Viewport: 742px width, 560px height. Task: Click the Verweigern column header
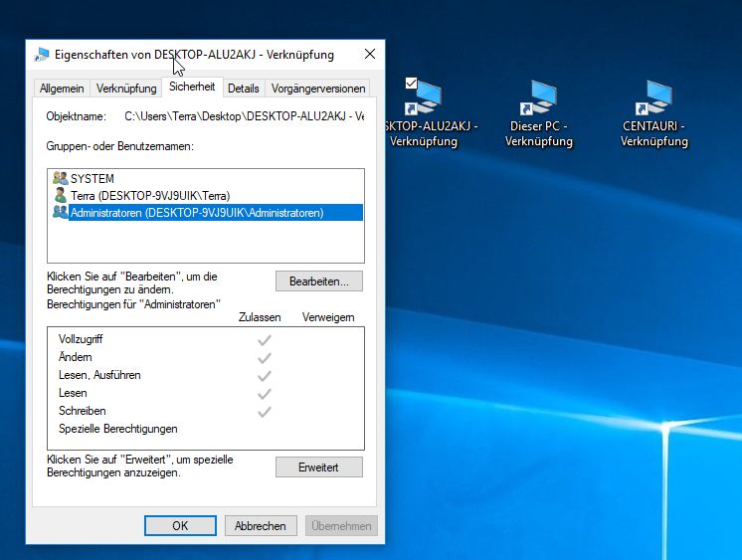tap(328, 317)
